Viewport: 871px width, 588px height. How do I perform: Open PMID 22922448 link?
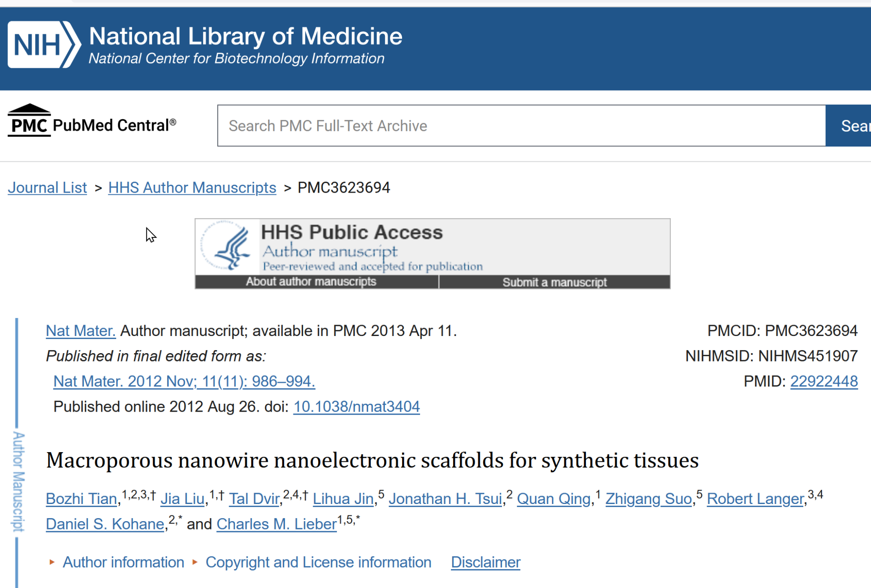(x=823, y=381)
